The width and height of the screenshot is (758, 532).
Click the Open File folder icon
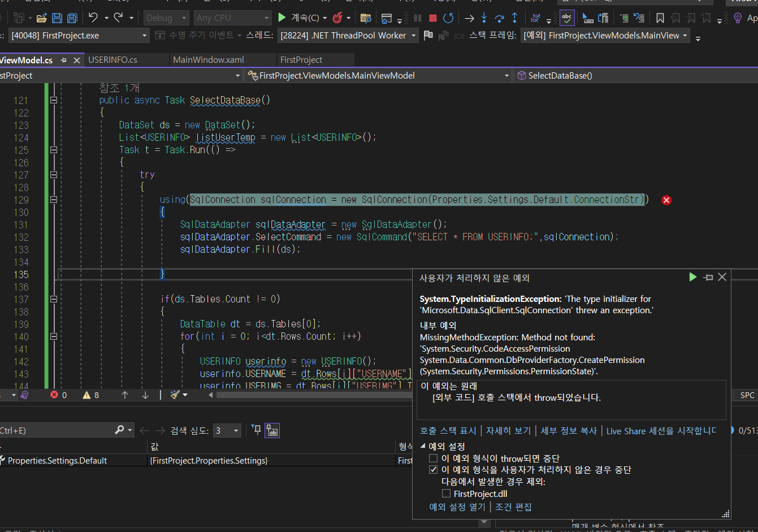pos(41,18)
